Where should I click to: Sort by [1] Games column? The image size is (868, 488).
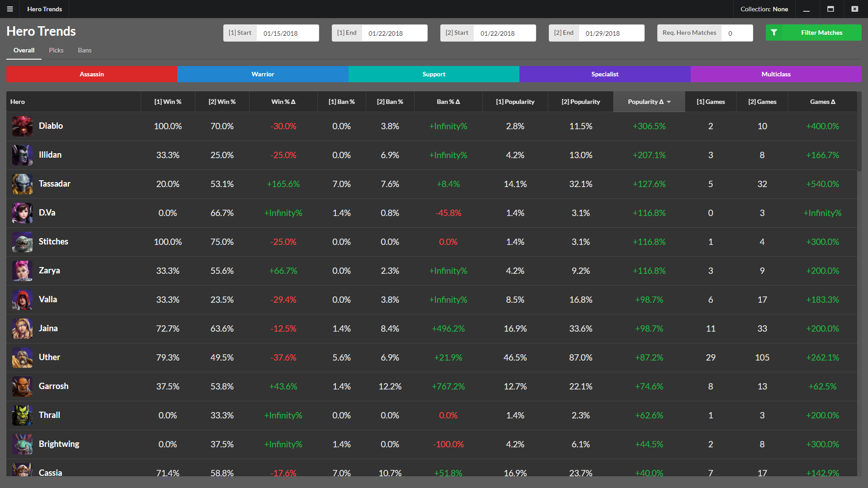(x=711, y=102)
